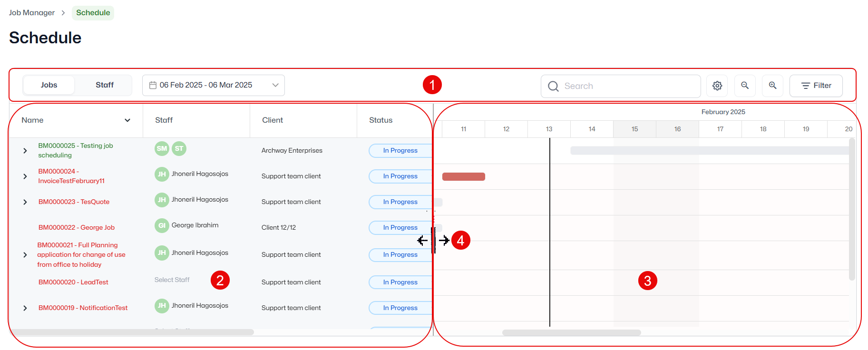Click day 13 in timeline header
The height and width of the screenshot is (350, 868).
click(549, 129)
